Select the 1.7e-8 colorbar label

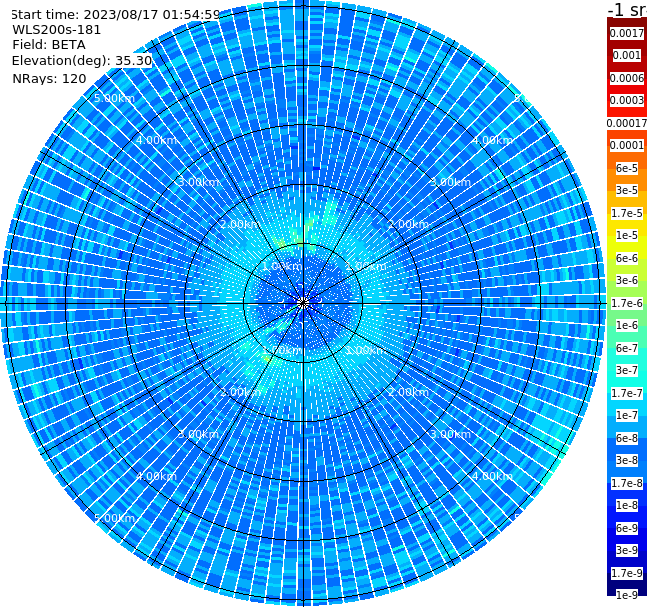(627, 483)
